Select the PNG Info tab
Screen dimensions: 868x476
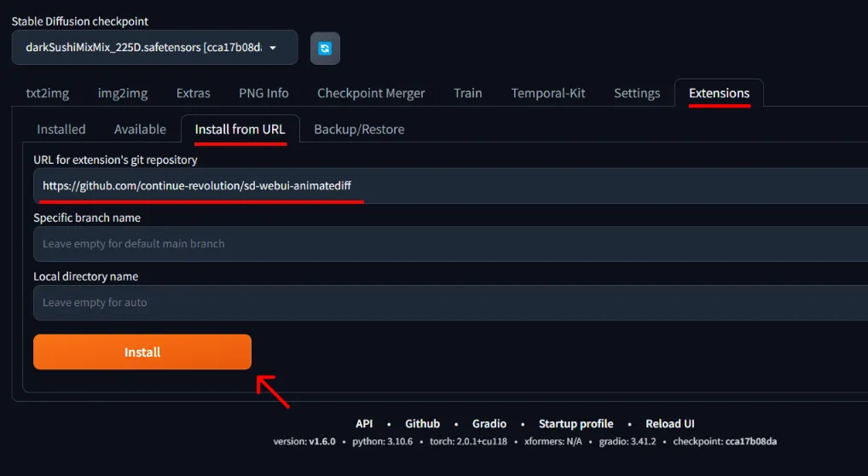pos(264,93)
